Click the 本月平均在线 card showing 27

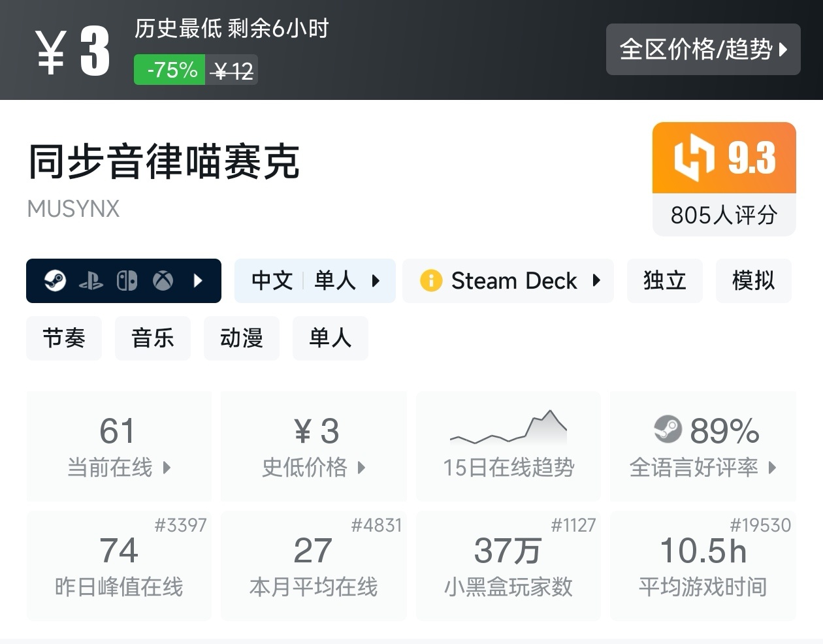(x=314, y=566)
